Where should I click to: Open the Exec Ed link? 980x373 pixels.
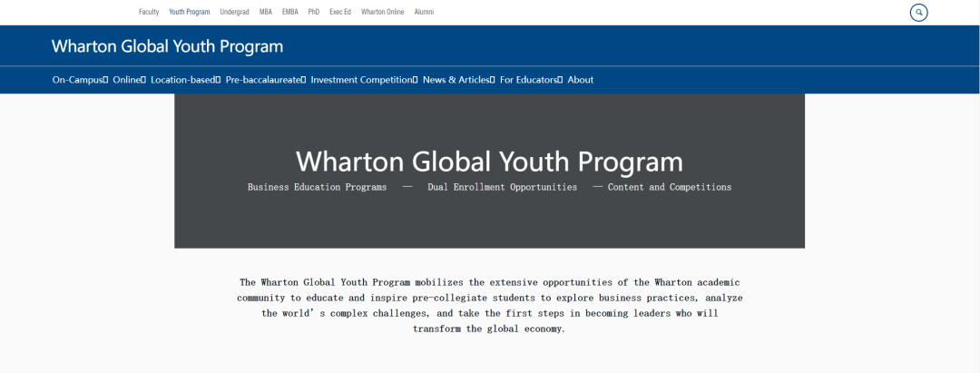tap(340, 12)
